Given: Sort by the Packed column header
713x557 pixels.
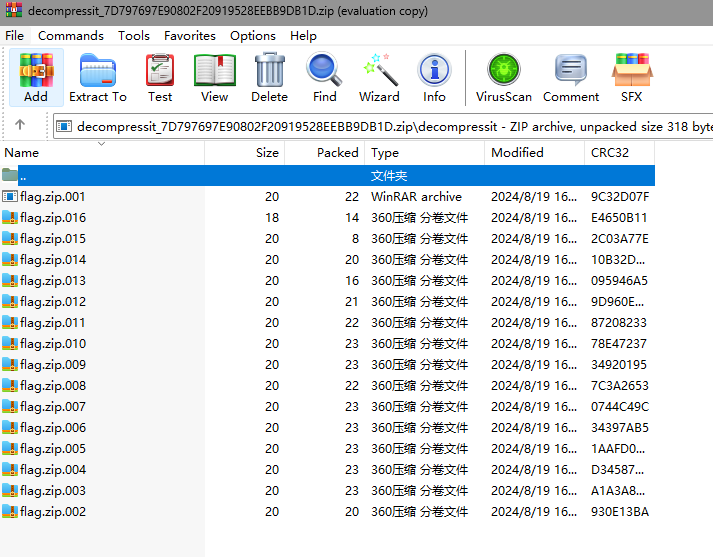Looking at the screenshot, I should (x=325, y=153).
